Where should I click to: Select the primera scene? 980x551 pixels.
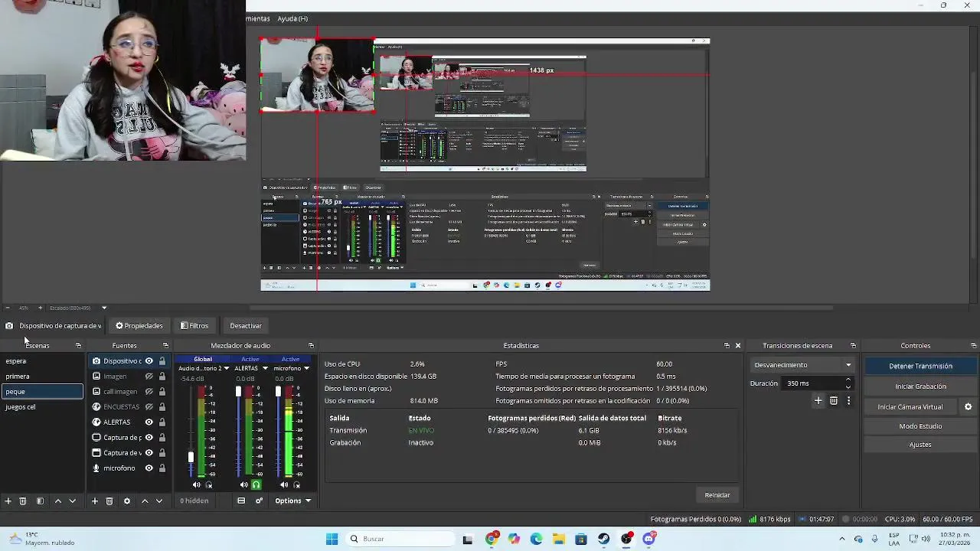[x=43, y=376]
